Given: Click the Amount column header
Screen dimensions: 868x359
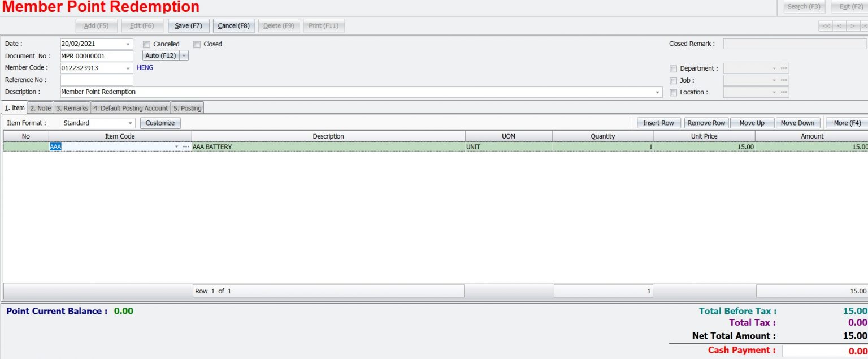Looking at the screenshot, I should [x=812, y=136].
